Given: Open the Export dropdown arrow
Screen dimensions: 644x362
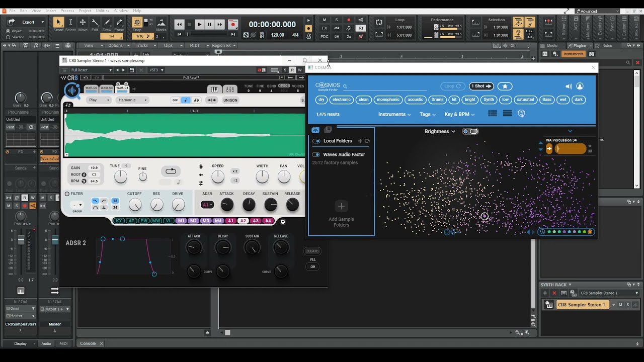Looking at the screenshot, I should (43, 22).
